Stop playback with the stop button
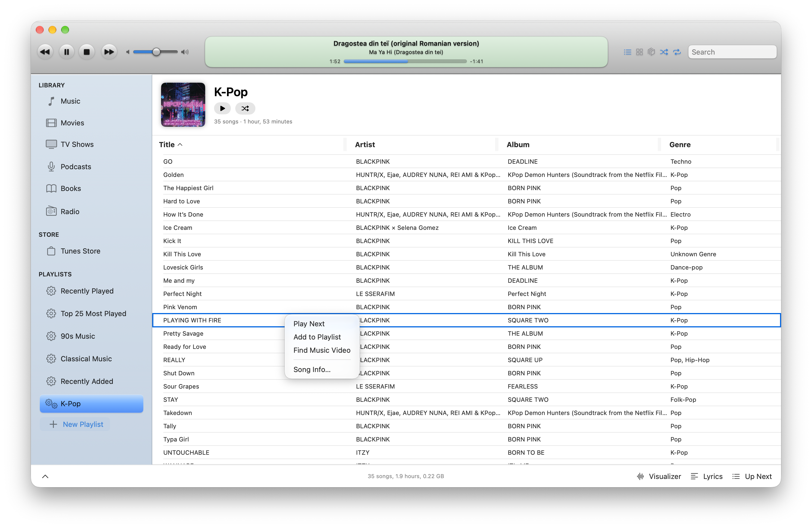 [87, 52]
